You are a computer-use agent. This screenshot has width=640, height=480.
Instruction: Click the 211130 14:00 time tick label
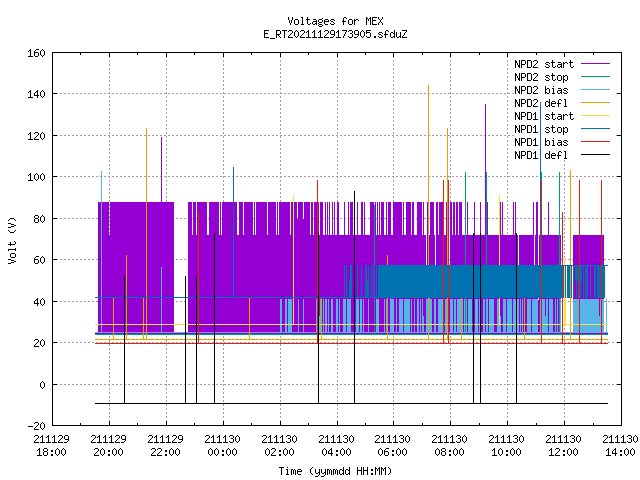point(620,446)
